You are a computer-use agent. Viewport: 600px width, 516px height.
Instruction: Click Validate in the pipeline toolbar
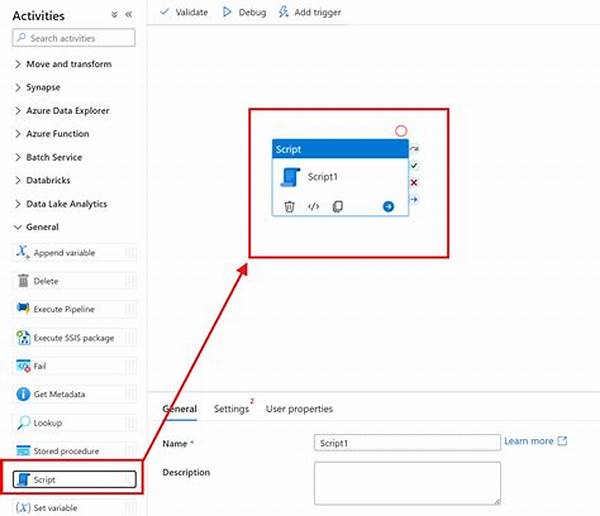click(184, 12)
